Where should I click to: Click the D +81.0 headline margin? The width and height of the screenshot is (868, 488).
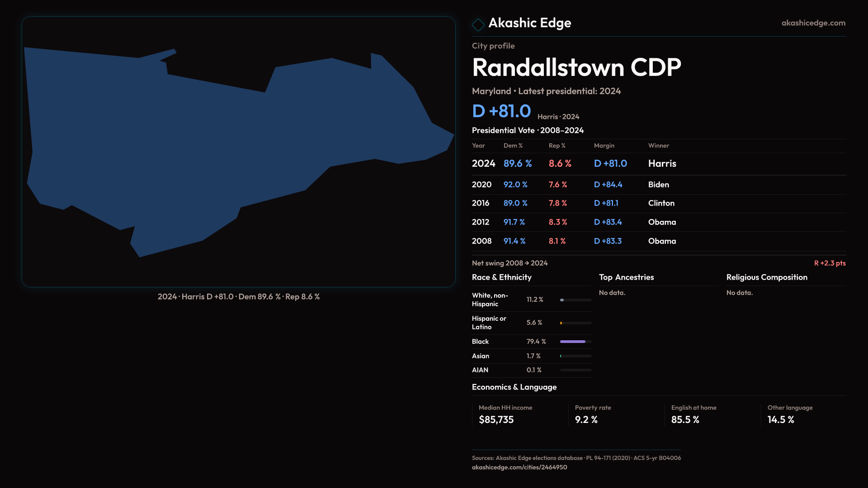501,111
